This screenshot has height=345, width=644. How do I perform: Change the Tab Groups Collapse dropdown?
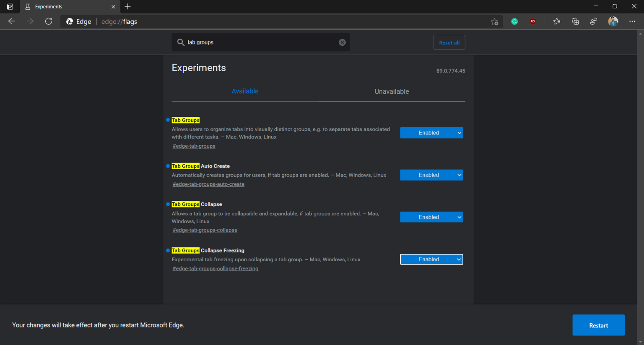coord(431,217)
